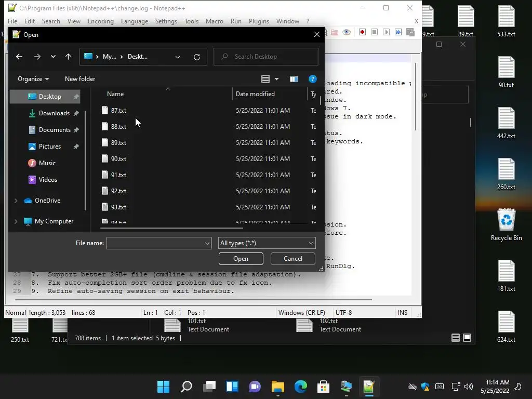Select Music in navigation pane
532x399 pixels.
(47, 163)
